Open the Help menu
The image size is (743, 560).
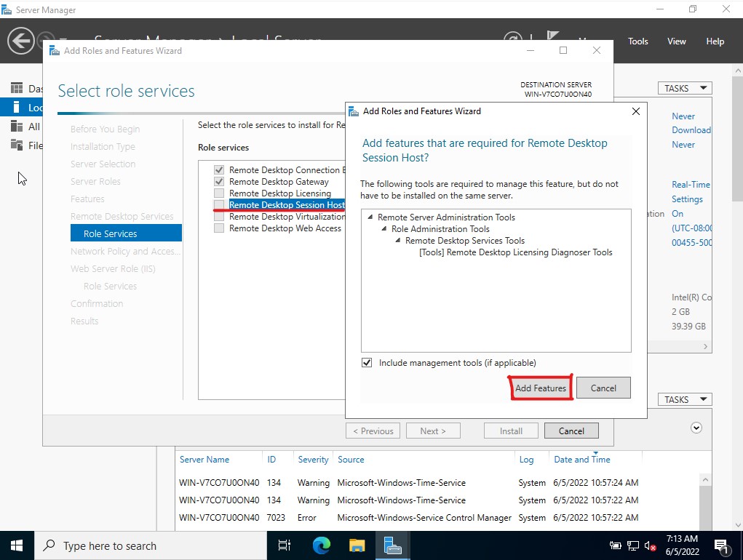[x=715, y=41]
